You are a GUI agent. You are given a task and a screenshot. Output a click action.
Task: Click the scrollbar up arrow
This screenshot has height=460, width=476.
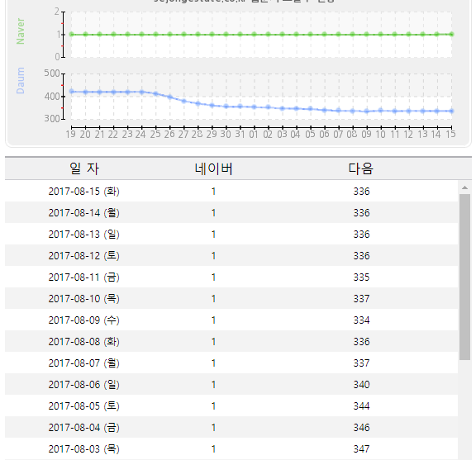(464, 187)
